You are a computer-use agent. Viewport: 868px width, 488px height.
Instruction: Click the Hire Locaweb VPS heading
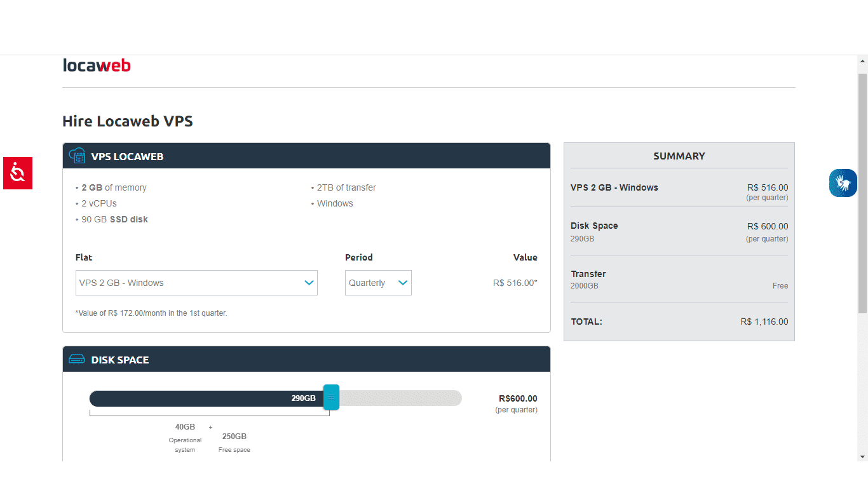[128, 121]
